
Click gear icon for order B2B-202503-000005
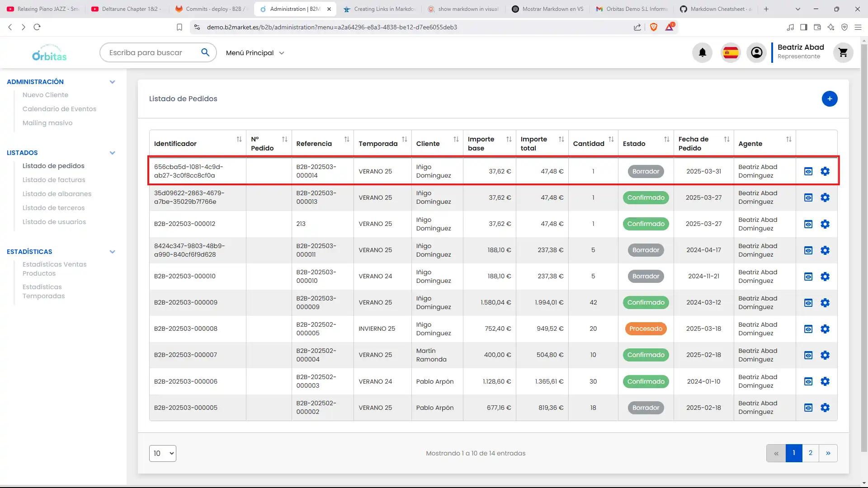825,408
